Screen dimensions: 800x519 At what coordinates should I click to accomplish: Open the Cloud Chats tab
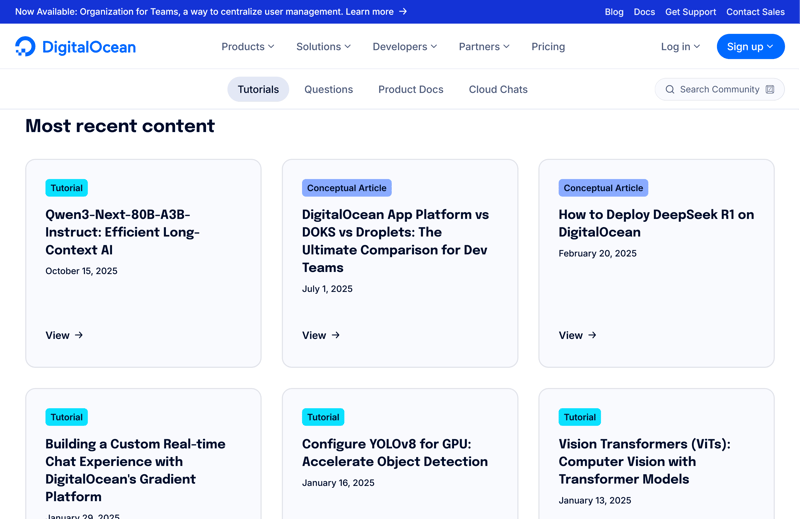click(498, 90)
